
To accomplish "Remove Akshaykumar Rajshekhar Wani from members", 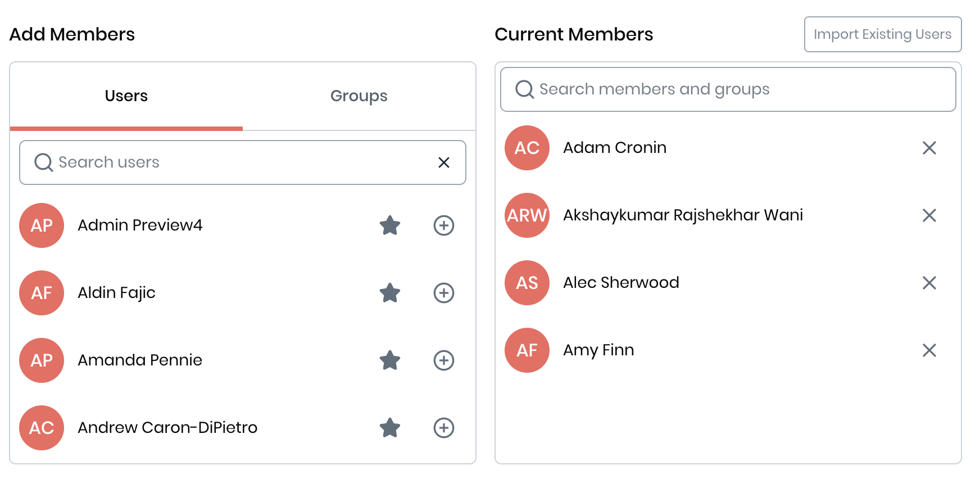I will click(x=929, y=215).
